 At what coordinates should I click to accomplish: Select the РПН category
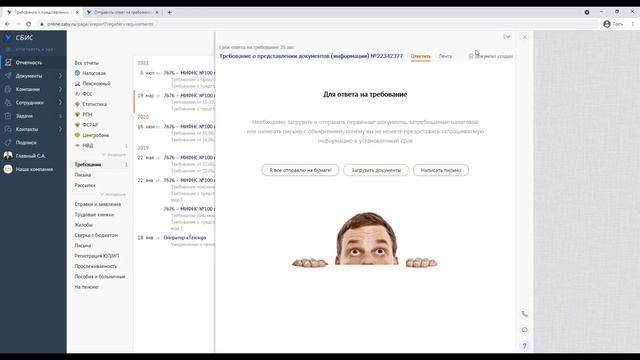pyautogui.click(x=87, y=114)
